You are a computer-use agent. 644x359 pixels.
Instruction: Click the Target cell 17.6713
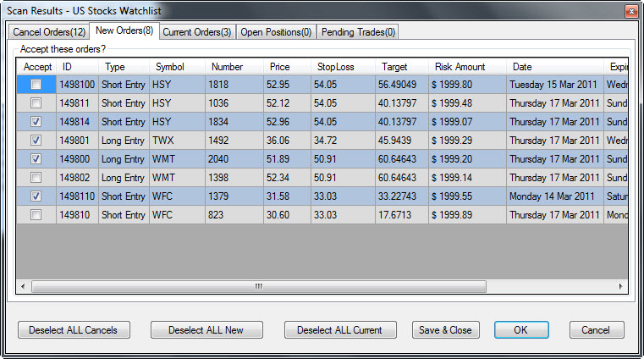(402, 214)
